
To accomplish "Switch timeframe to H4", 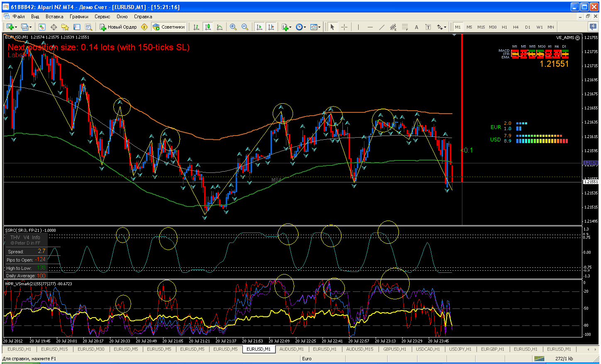I will pos(516,27).
